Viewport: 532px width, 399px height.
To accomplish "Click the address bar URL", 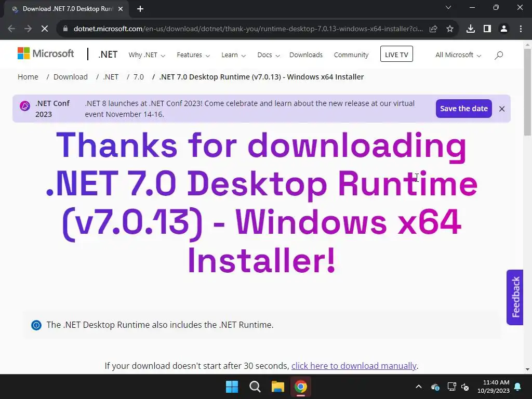I will [x=248, y=29].
